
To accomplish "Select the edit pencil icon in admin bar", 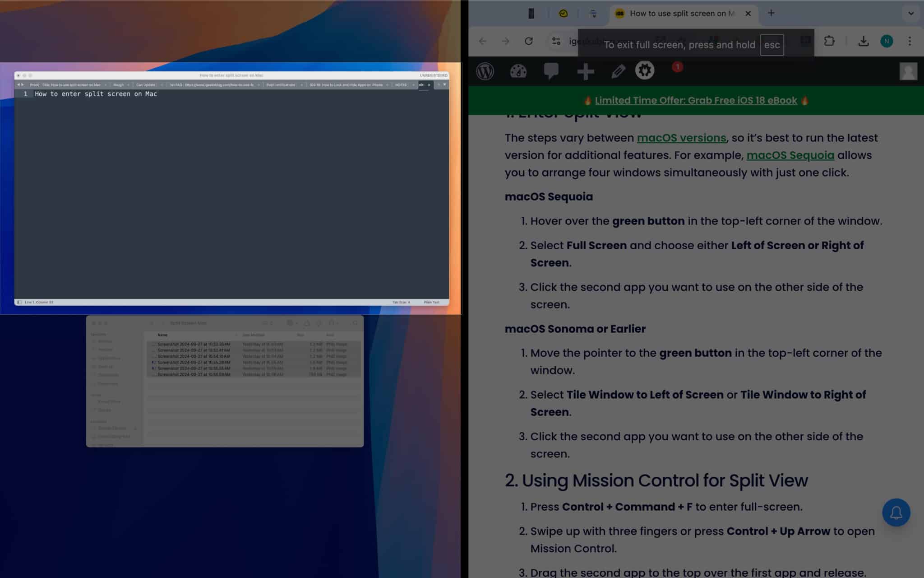I will pyautogui.click(x=618, y=71).
